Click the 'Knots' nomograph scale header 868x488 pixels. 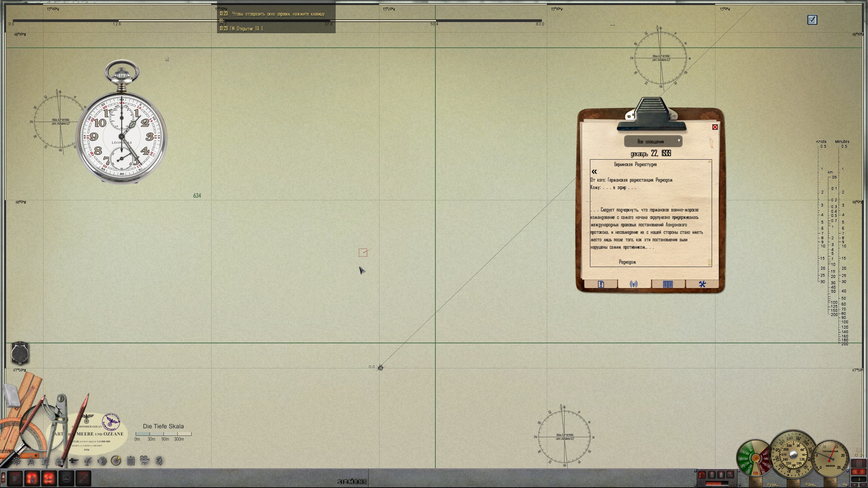(x=821, y=142)
